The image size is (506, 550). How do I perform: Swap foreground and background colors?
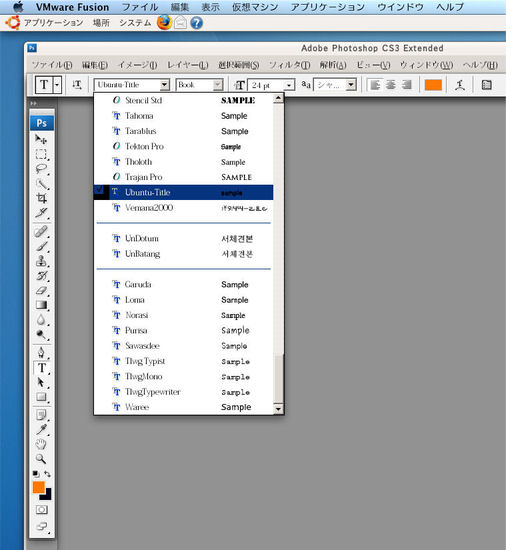tap(47, 474)
